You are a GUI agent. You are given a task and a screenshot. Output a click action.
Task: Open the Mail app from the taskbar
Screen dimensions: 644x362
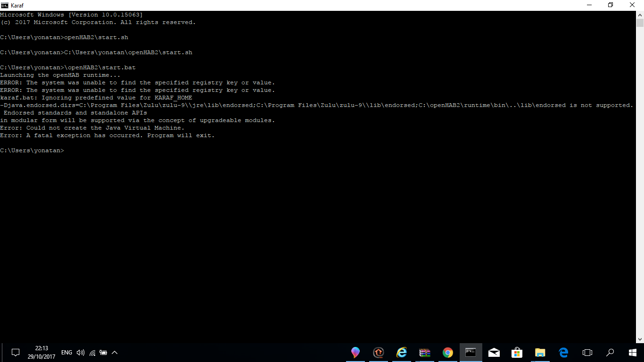494,353
